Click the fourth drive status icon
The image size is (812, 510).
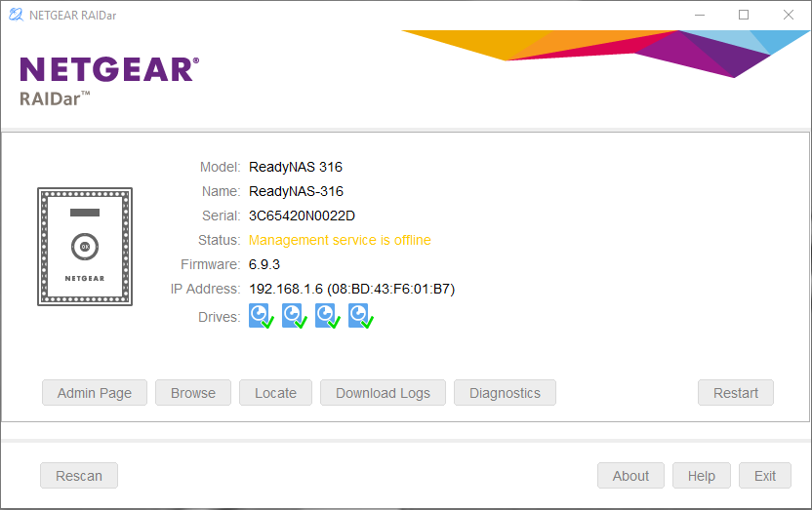point(360,316)
